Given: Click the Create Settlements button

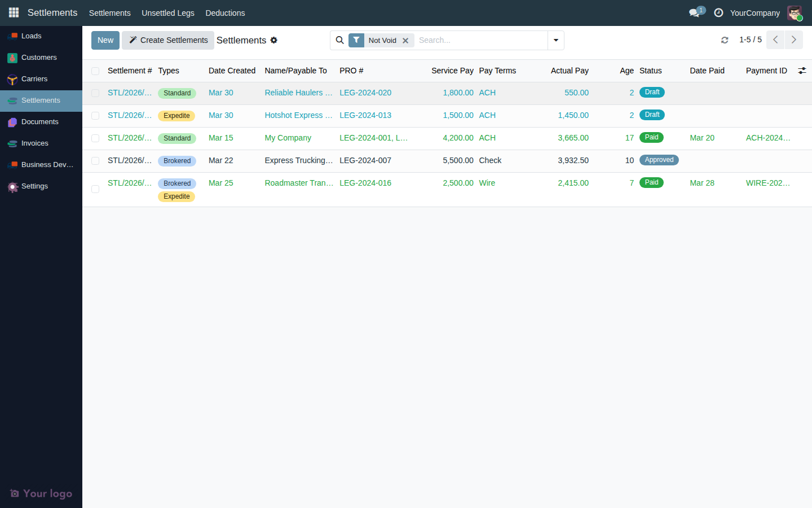Looking at the screenshot, I should pos(168,40).
